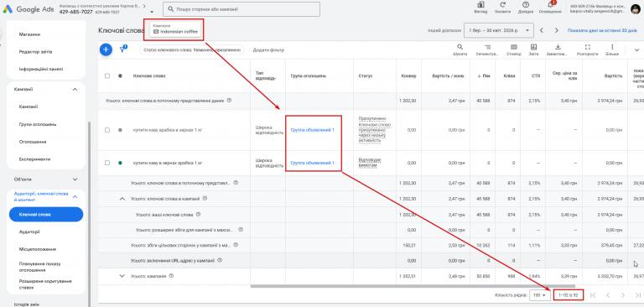Open ad group link in 'купити каву в зернах арабіка' row

pos(313,163)
